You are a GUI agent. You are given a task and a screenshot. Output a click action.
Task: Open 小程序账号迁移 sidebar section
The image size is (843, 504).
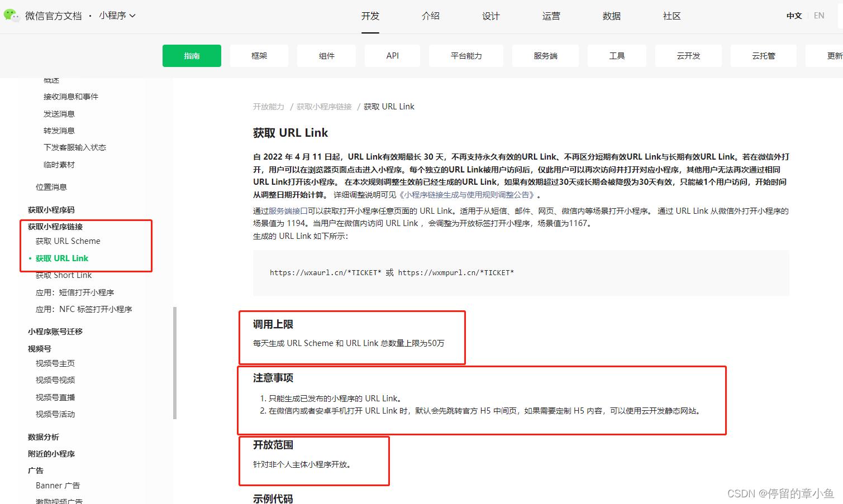click(x=55, y=332)
